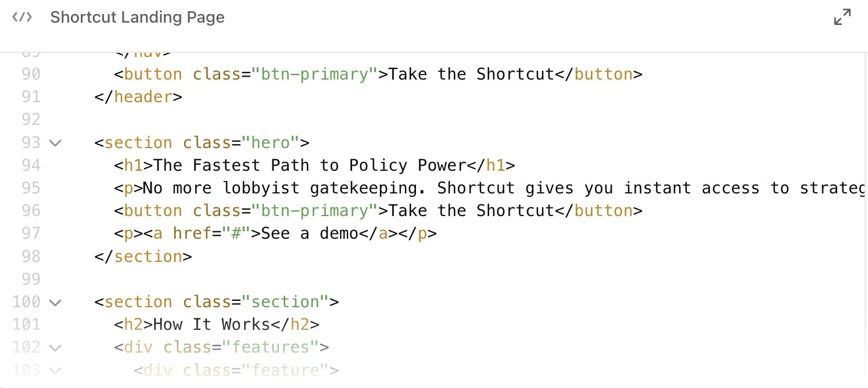The height and width of the screenshot is (388, 868).
Task: Click 'Take the Shortcut' text on line 96
Action: click(x=471, y=211)
